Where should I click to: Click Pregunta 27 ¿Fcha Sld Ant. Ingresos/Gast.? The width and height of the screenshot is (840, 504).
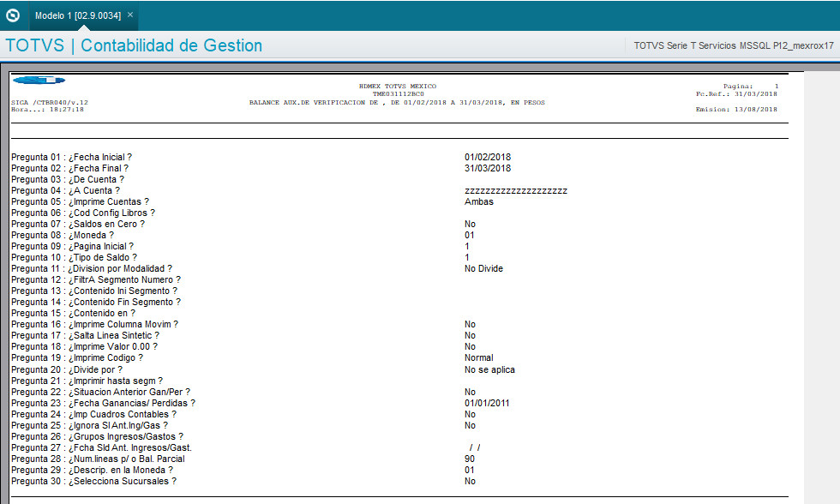(x=102, y=448)
